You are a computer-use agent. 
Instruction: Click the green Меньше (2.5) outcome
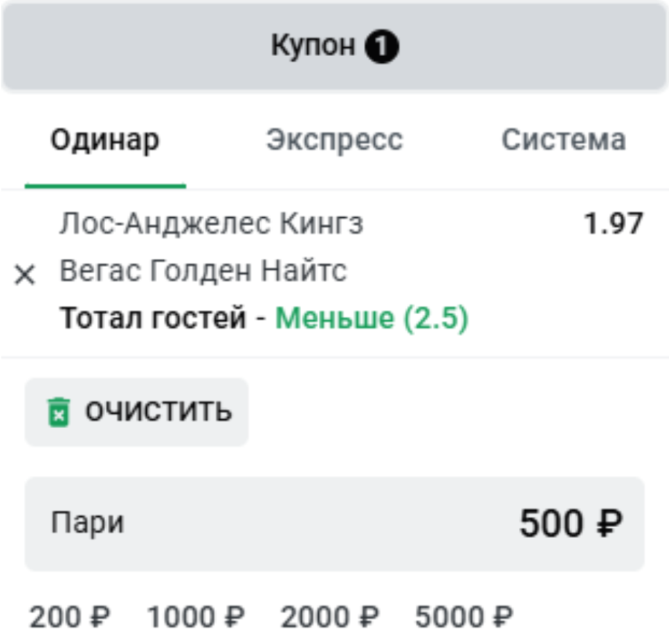372,319
